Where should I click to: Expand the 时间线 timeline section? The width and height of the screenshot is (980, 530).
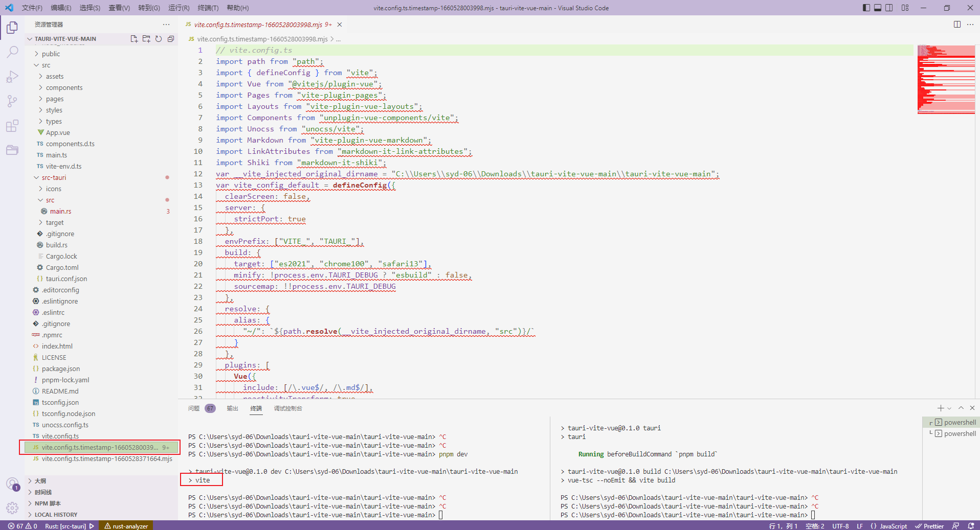point(101,492)
